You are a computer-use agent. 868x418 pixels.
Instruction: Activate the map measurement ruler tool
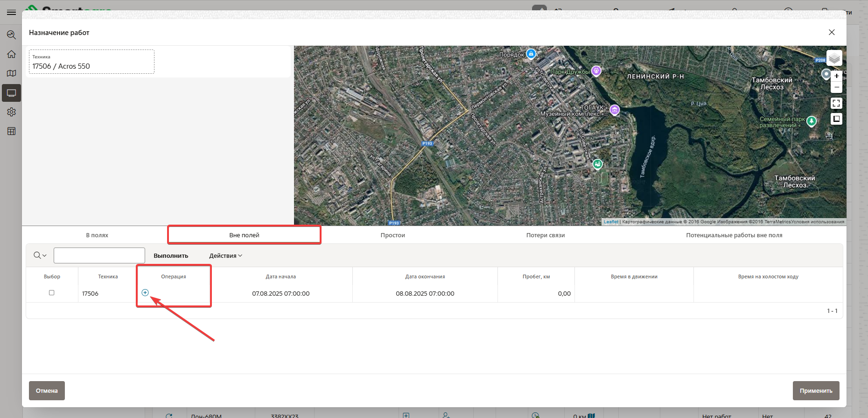click(836, 119)
